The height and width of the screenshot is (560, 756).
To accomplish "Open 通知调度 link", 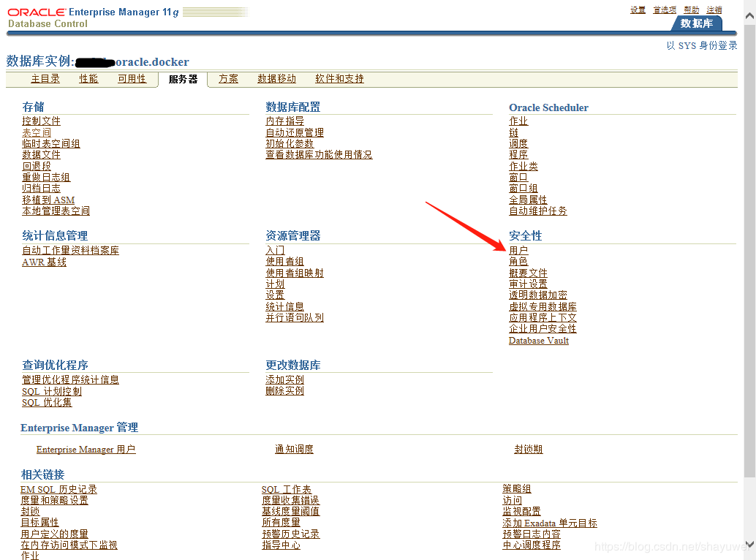I will (294, 450).
